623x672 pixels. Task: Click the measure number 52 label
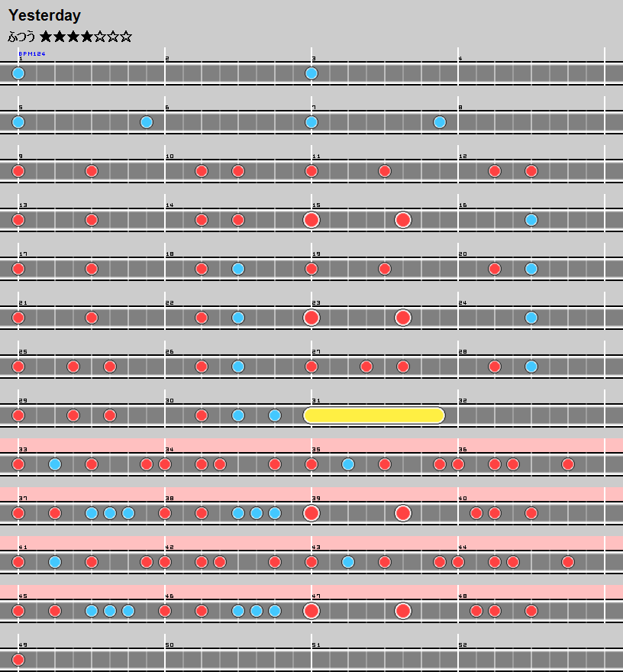click(x=463, y=645)
